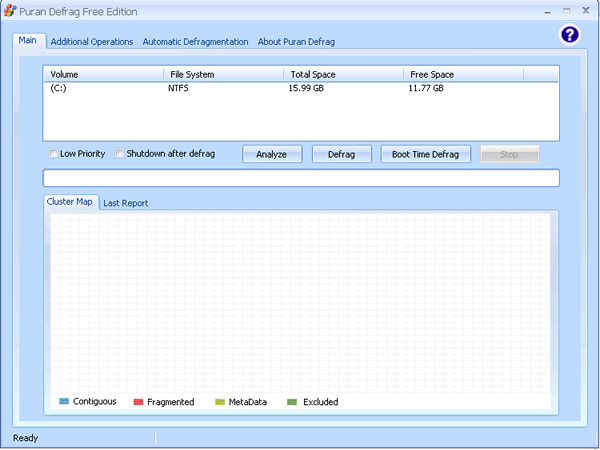Click the Boot Time Defrag button

425,154
